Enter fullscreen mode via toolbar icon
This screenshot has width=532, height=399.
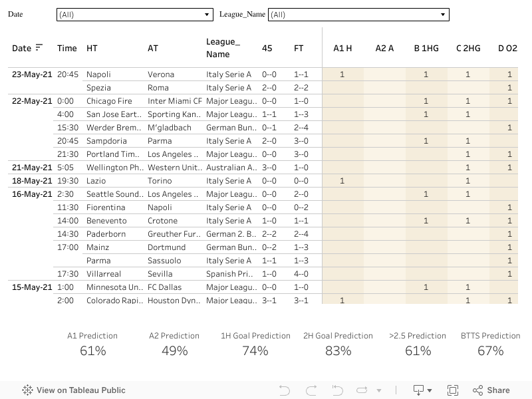coord(453,390)
